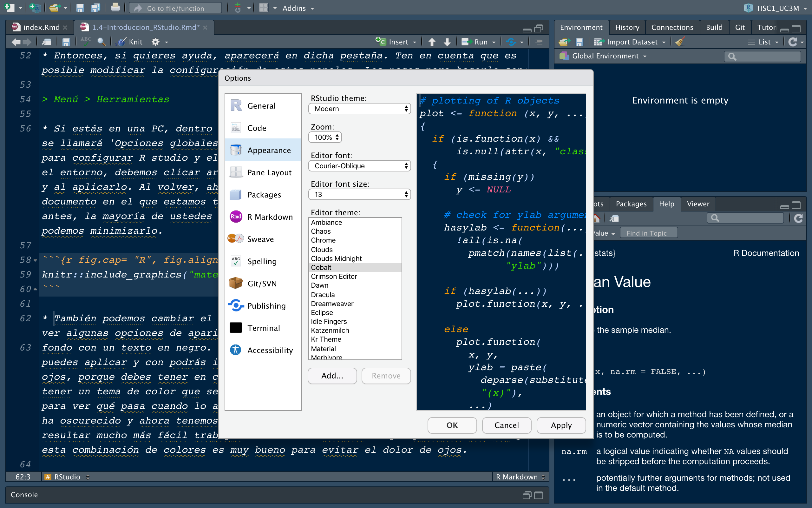
Task: Show document in new window from editor toolbar
Action: tap(46, 42)
